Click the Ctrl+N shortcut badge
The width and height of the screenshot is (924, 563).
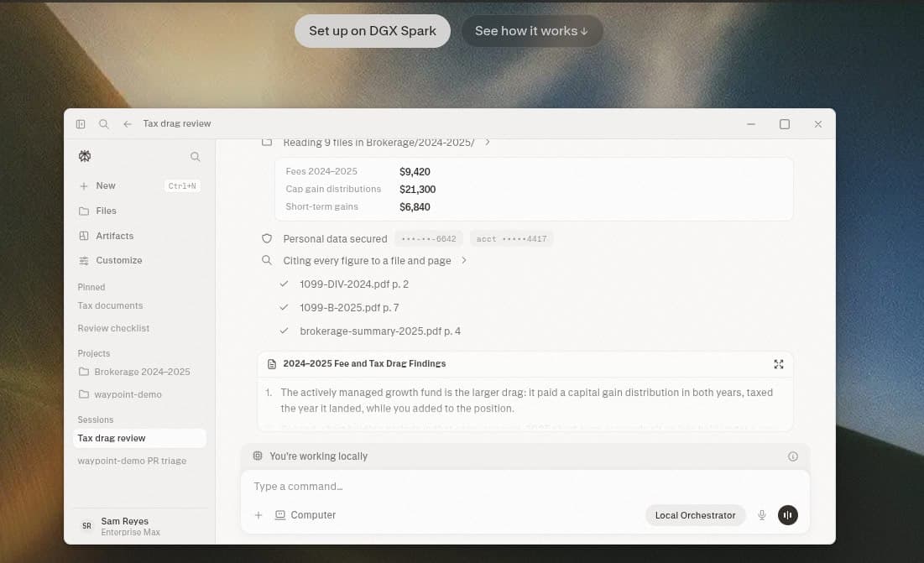[x=182, y=186]
